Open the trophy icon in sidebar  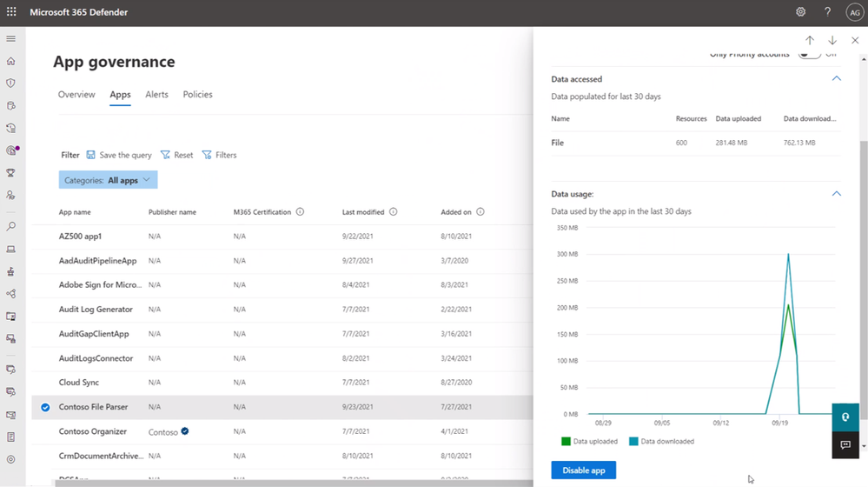(x=10, y=173)
